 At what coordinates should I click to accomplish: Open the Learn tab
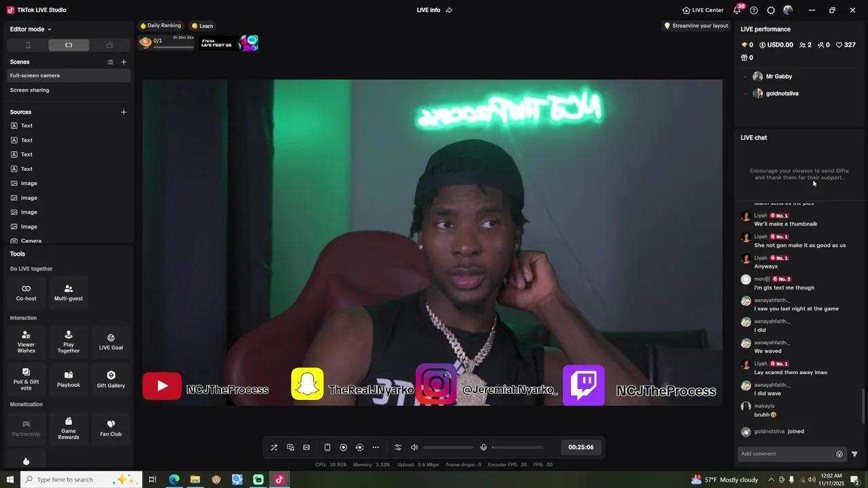[x=202, y=26]
